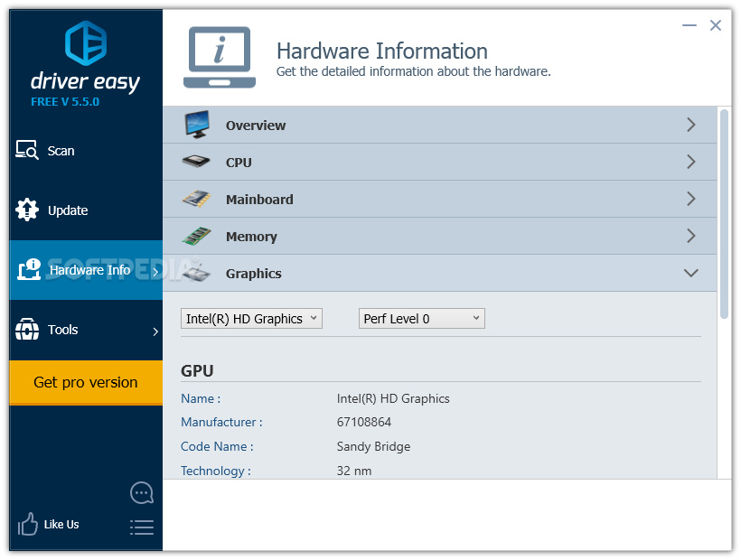Click the Hardware Information title
The width and height of the screenshot is (741, 560).
coord(382,51)
